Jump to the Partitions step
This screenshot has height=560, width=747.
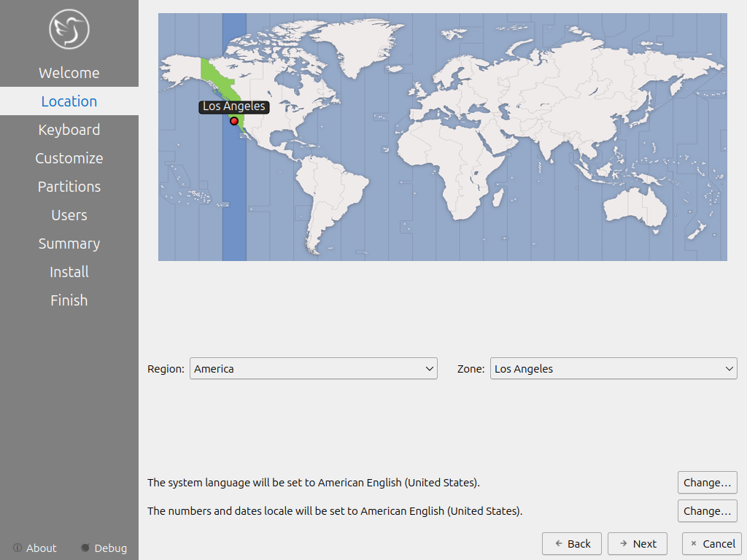pos(69,187)
